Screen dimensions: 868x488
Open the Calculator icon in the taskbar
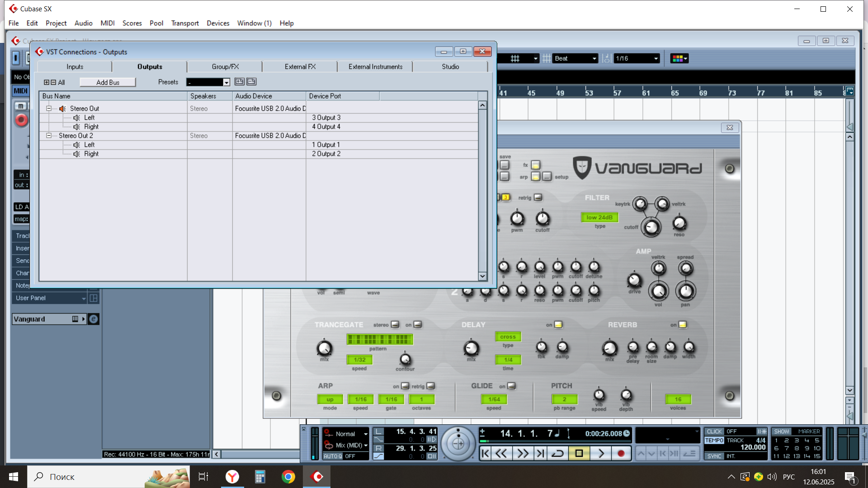tap(260, 477)
